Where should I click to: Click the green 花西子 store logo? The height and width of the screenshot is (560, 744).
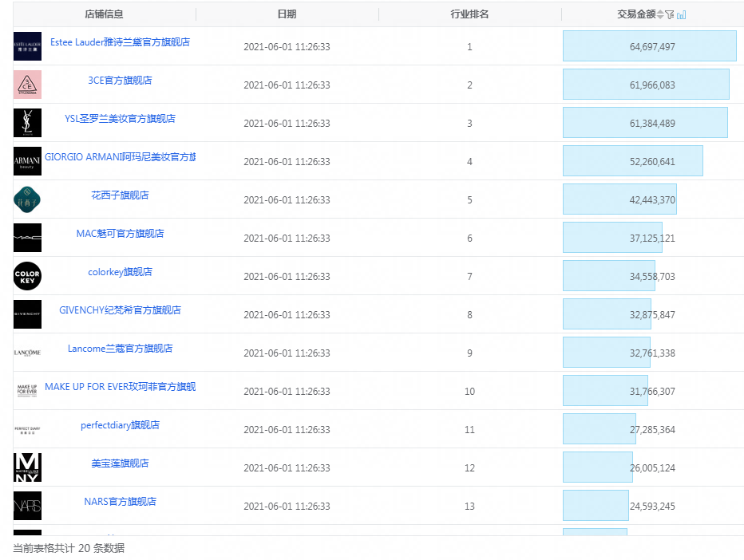click(27, 199)
